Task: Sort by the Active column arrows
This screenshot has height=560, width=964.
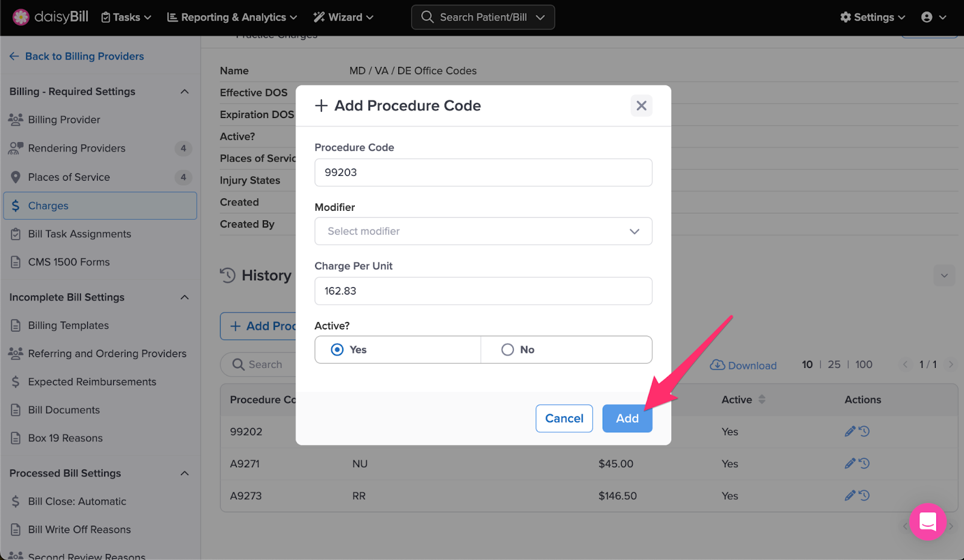Action: (x=762, y=399)
